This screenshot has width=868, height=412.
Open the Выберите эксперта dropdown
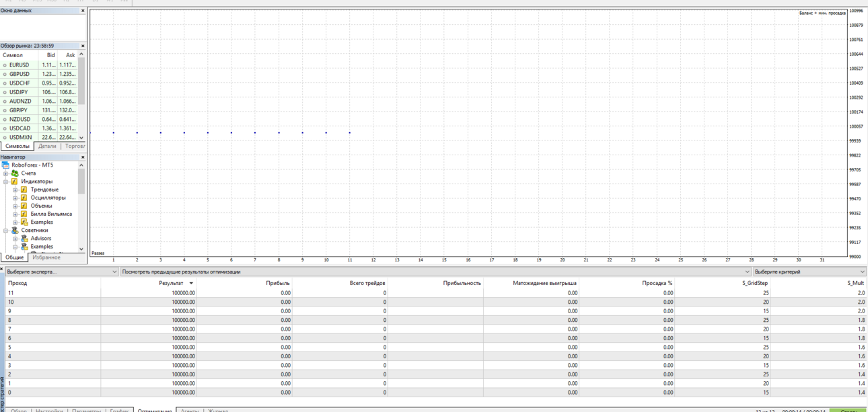tap(62, 272)
